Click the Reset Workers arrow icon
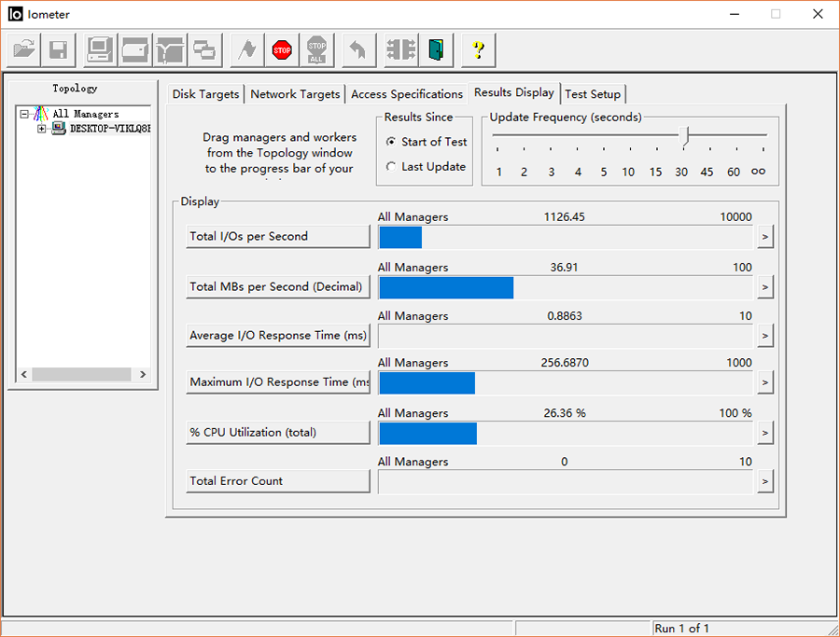840x637 pixels. click(357, 50)
